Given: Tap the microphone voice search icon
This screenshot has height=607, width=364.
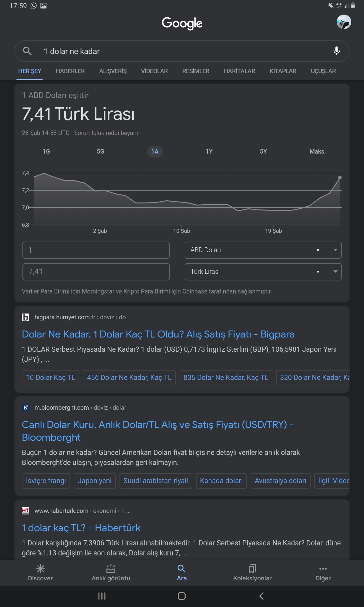Looking at the screenshot, I should tap(336, 51).
